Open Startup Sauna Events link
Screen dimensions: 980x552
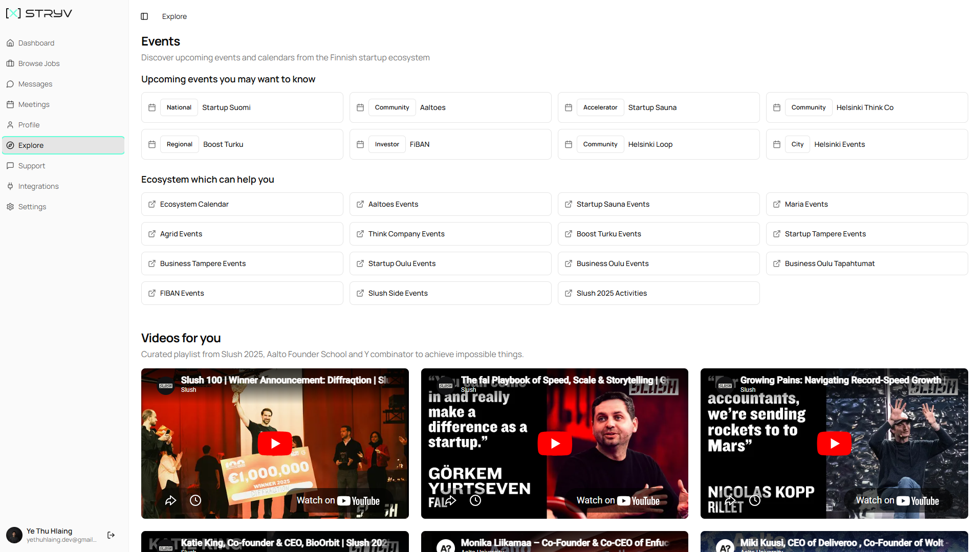pyautogui.click(x=659, y=204)
